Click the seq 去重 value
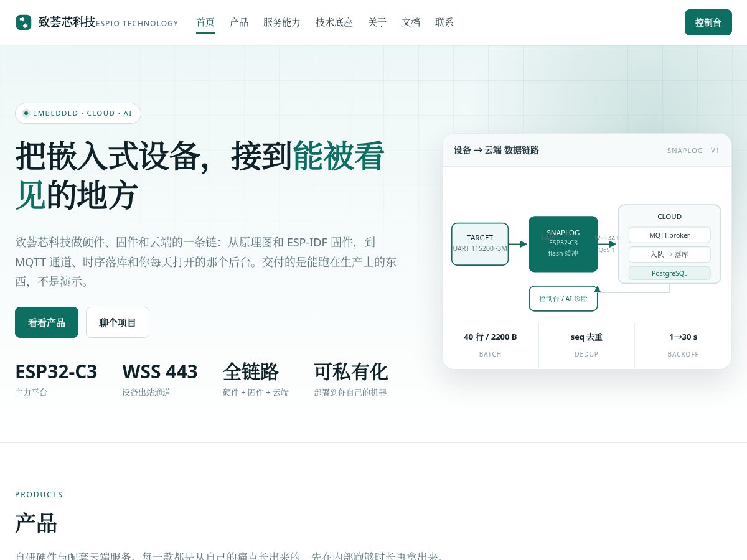The image size is (747, 560). [x=586, y=337]
